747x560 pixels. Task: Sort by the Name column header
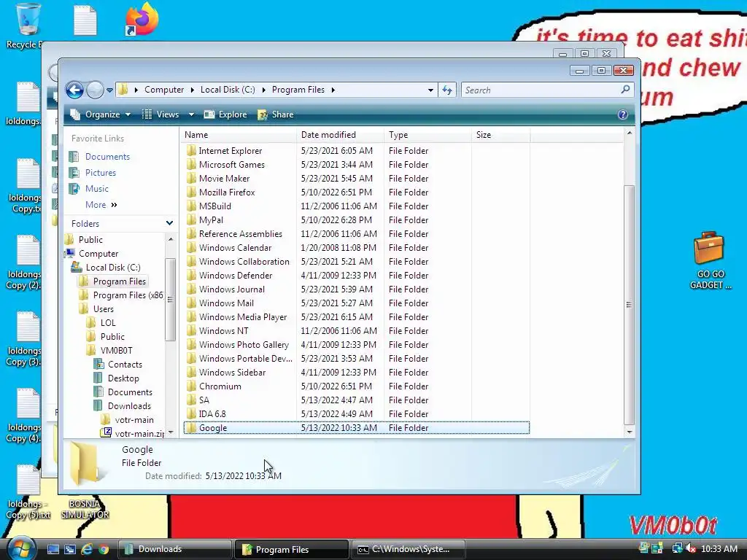[x=239, y=135]
